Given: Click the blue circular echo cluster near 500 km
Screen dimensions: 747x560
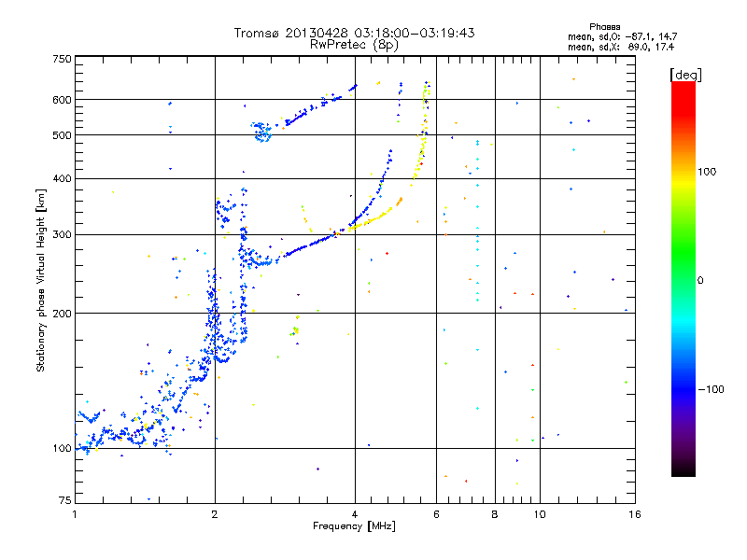Looking at the screenshot, I should 262,132.
